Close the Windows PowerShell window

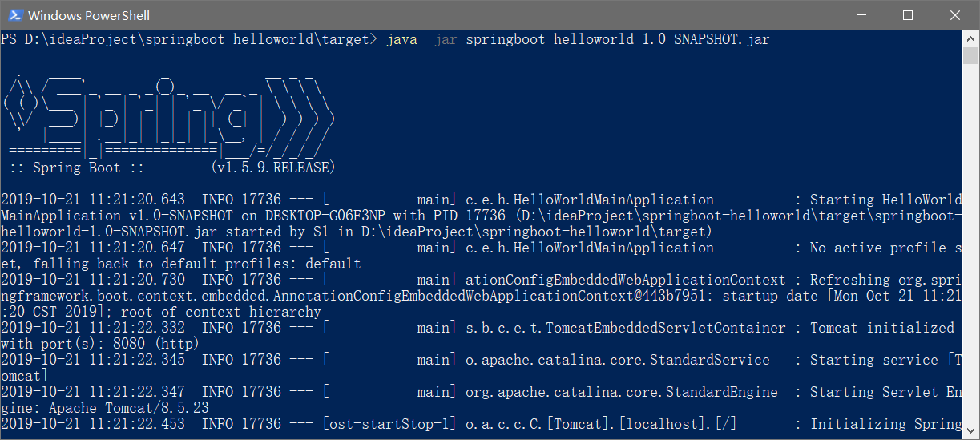coord(954,15)
